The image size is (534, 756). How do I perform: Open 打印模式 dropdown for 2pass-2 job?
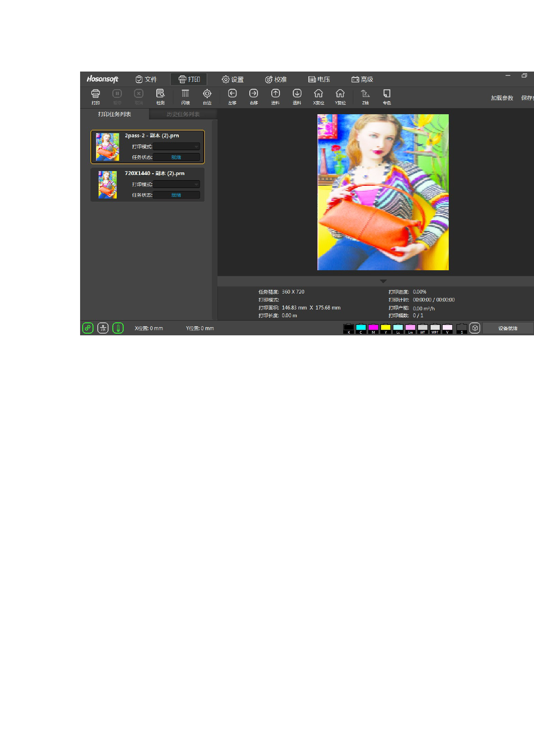tap(177, 147)
